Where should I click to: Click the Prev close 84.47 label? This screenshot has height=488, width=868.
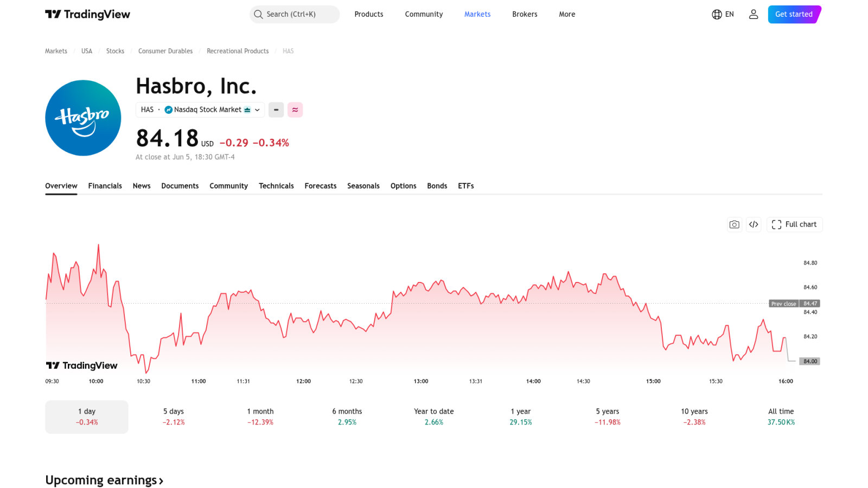[794, 304]
